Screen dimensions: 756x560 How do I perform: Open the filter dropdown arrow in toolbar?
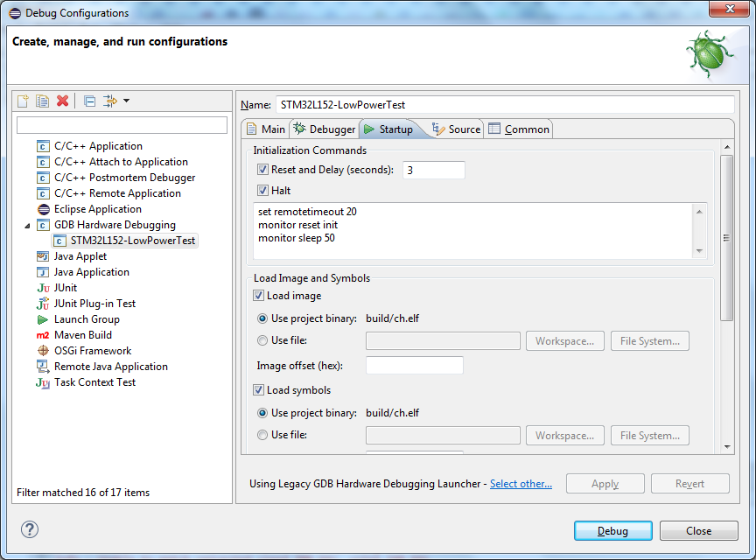coord(126,101)
